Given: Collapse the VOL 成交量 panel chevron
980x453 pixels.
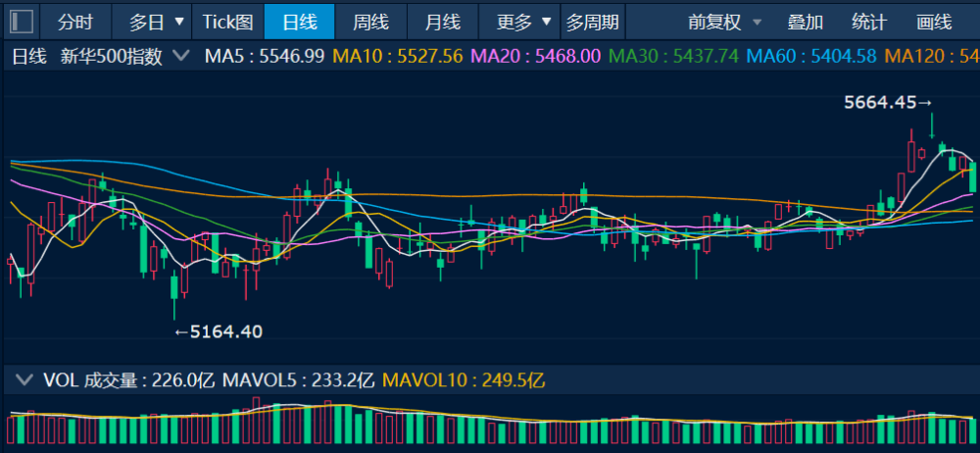Looking at the screenshot, I should [x=24, y=379].
